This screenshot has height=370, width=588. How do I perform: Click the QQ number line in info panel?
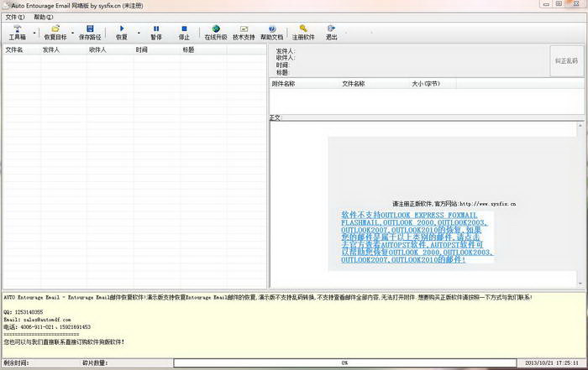pos(24,312)
